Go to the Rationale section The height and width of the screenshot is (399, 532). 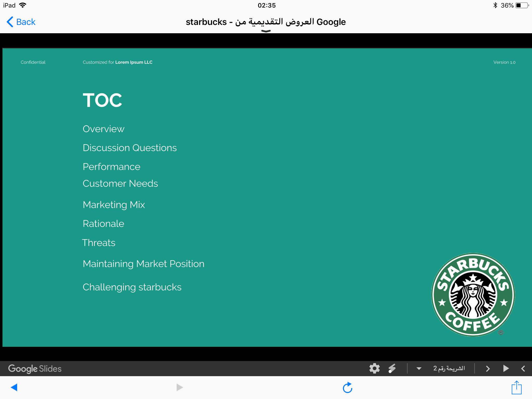pos(103,224)
